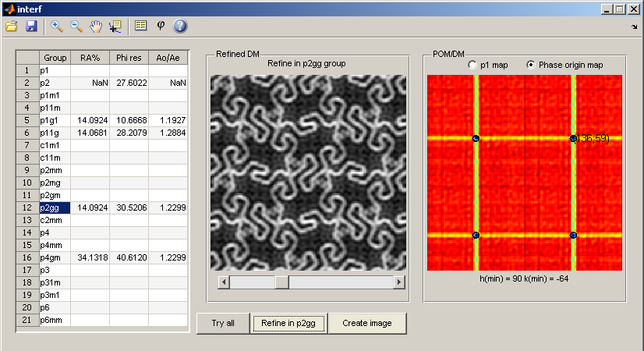Screen dimensions: 644x351
Task: Save using the floppy disk icon
Action: click(31, 27)
